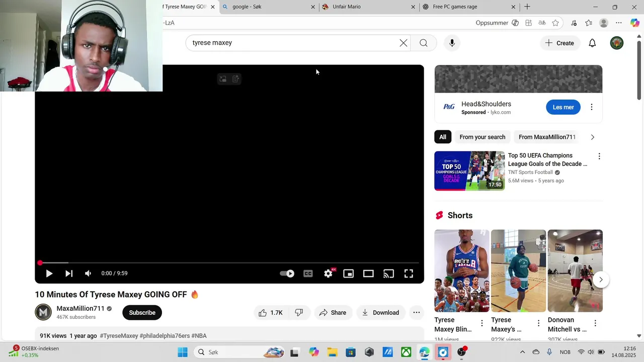Screen dimensions: 644x362
Task: Switch to the 'google - Søk' tab
Action: [x=269, y=7]
